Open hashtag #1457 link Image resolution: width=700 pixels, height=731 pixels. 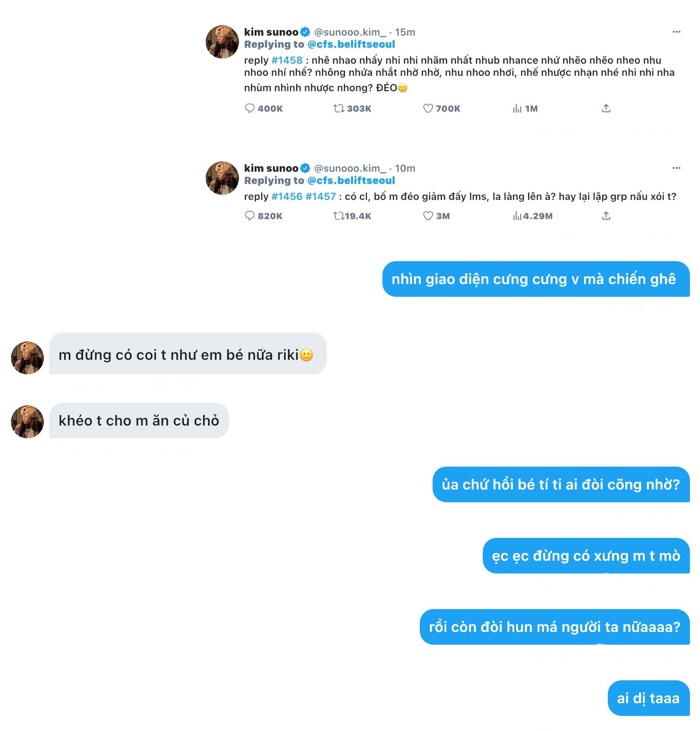321,196
